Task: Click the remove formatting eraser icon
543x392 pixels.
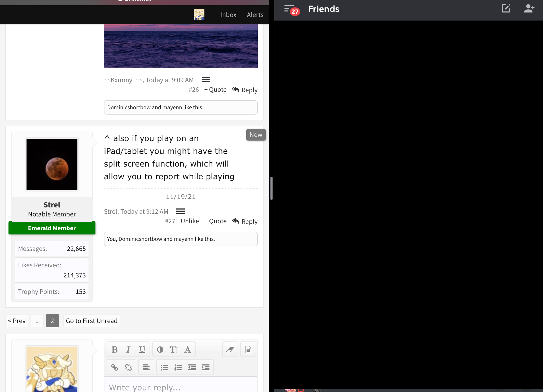Action: point(230,350)
